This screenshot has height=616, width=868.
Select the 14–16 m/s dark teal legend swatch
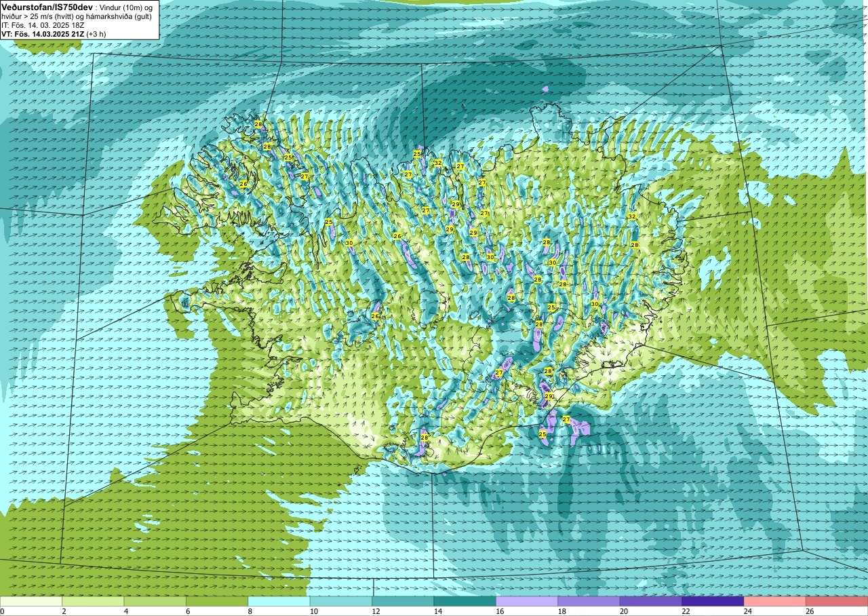click(465, 601)
